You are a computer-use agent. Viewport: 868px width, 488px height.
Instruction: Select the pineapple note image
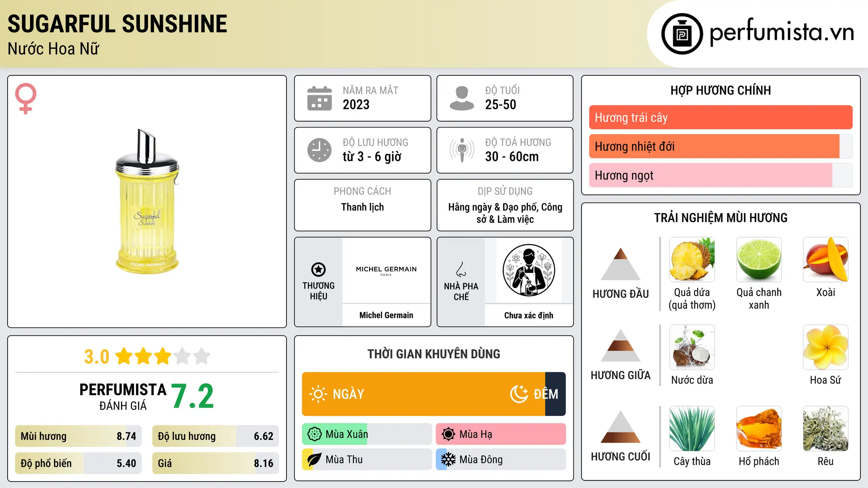click(692, 260)
